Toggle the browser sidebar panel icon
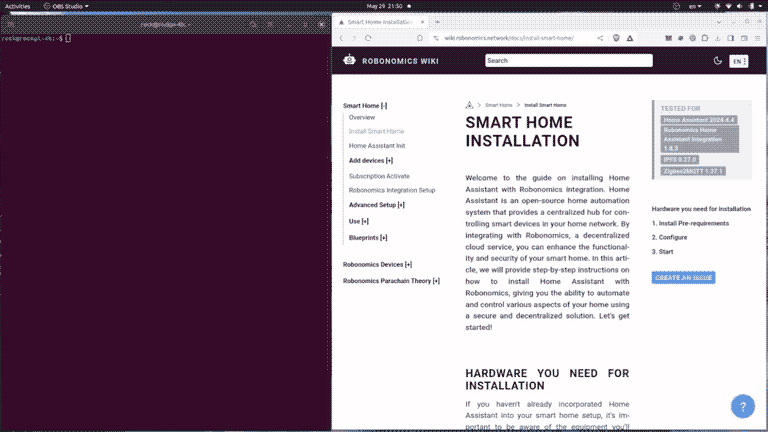This screenshot has width=768, height=432. [731, 38]
